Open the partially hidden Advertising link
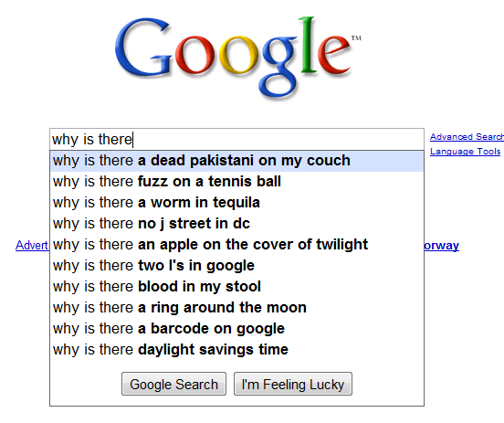504x423 pixels. click(x=32, y=246)
